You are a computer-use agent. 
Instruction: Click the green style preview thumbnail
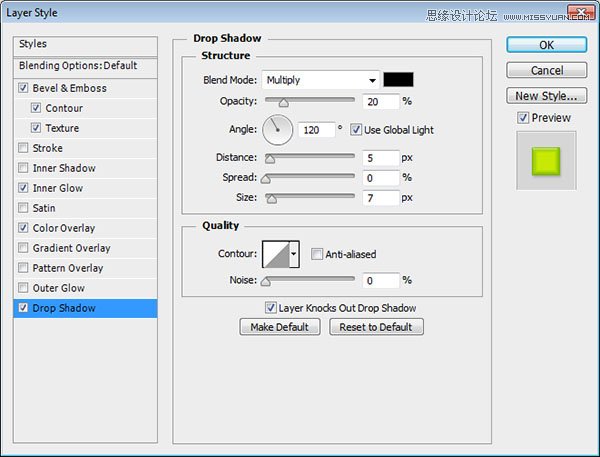pos(546,161)
